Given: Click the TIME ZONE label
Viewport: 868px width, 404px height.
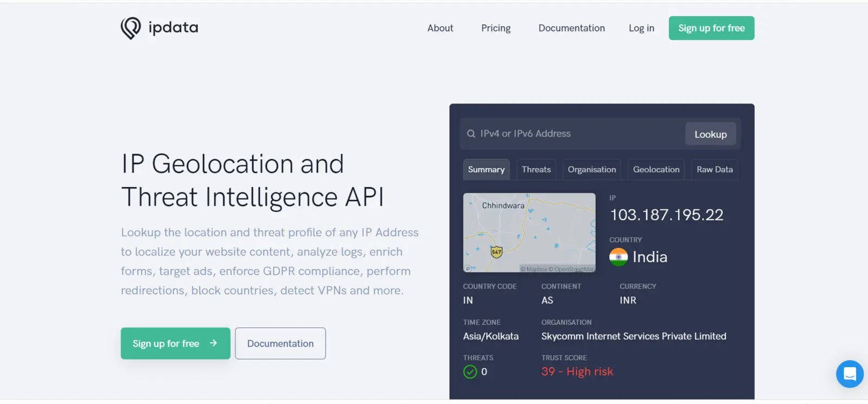Looking at the screenshot, I should coord(482,322).
